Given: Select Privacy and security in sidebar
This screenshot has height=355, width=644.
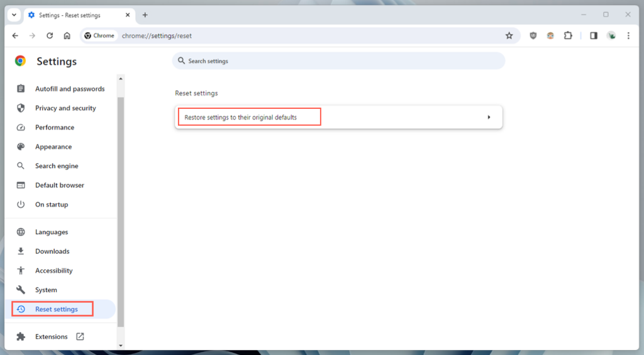Looking at the screenshot, I should [x=65, y=108].
